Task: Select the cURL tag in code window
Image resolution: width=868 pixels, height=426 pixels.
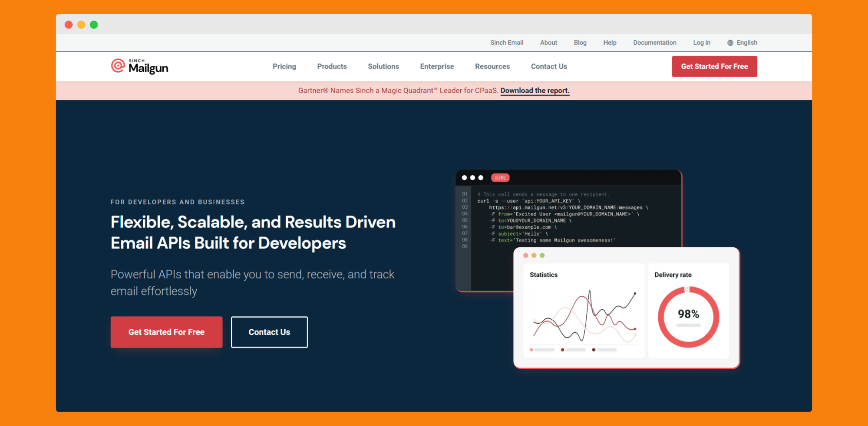Action: click(500, 178)
